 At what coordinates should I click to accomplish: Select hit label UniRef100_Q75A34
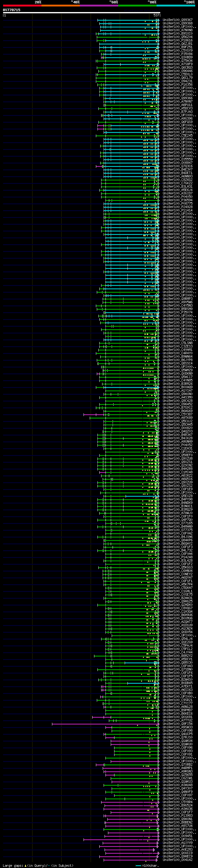[x=177, y=61]
